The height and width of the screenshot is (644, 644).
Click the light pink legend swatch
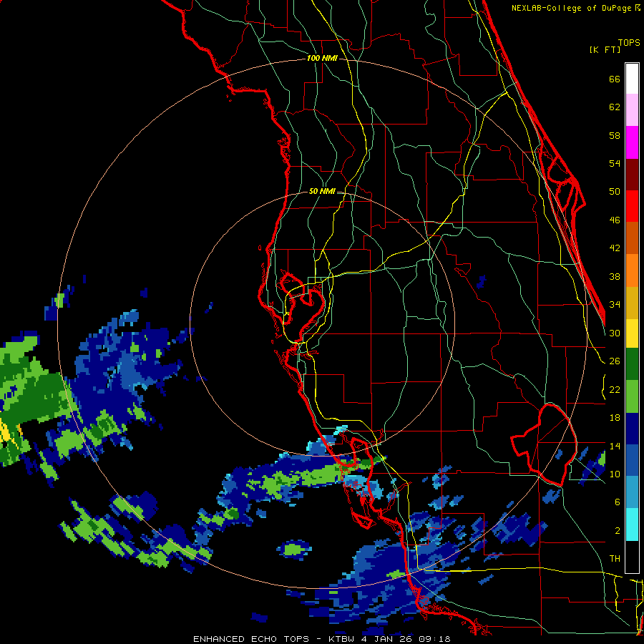[x=632, y=109]
